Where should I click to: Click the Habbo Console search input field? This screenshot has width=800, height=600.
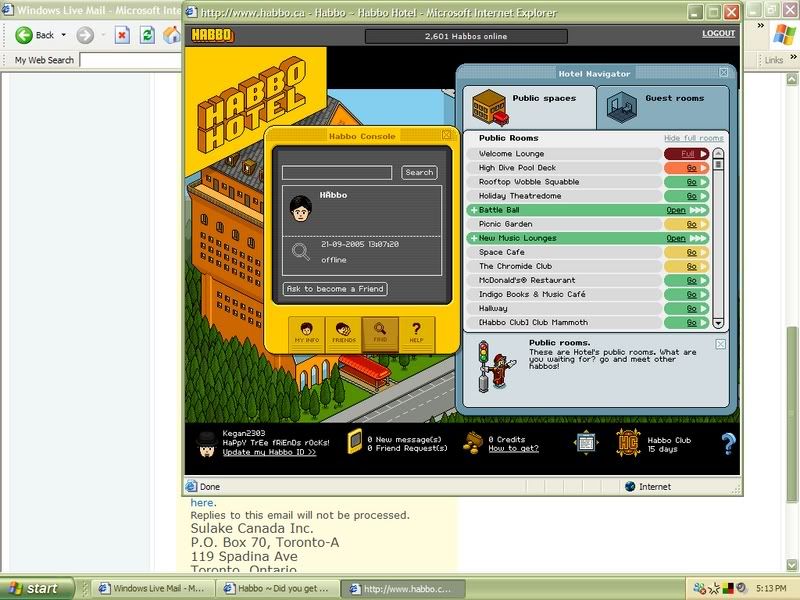(x=337, y=173)
